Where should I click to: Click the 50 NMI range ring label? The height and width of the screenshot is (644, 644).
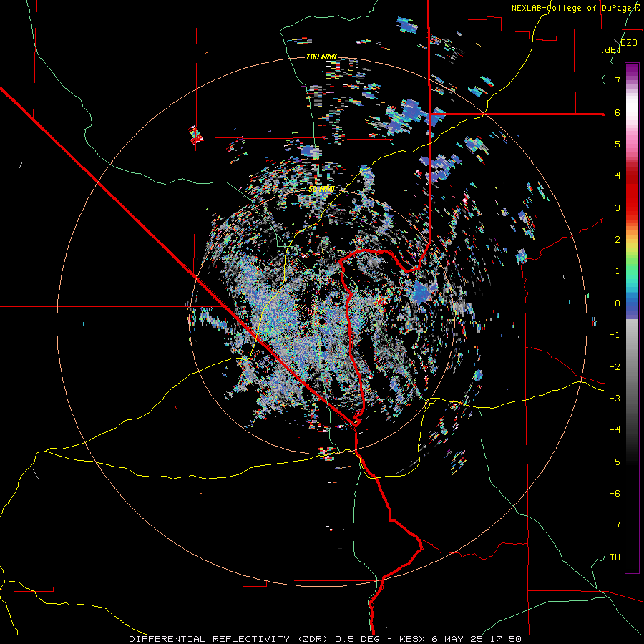321,189
